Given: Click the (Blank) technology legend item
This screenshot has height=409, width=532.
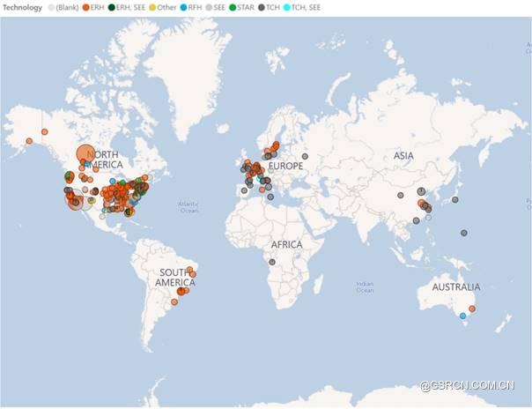Looking at the screenshot, I should 62,7.
